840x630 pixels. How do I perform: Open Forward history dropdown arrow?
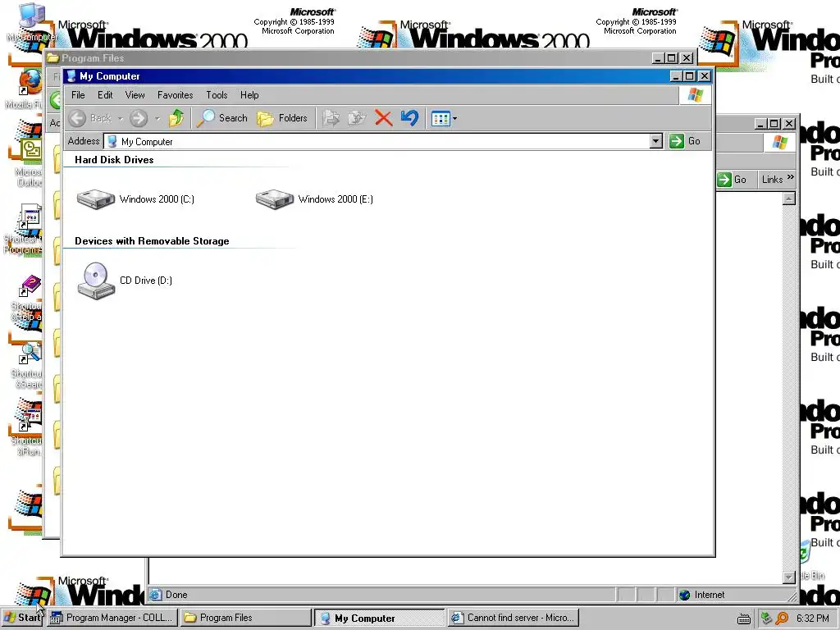157,119
